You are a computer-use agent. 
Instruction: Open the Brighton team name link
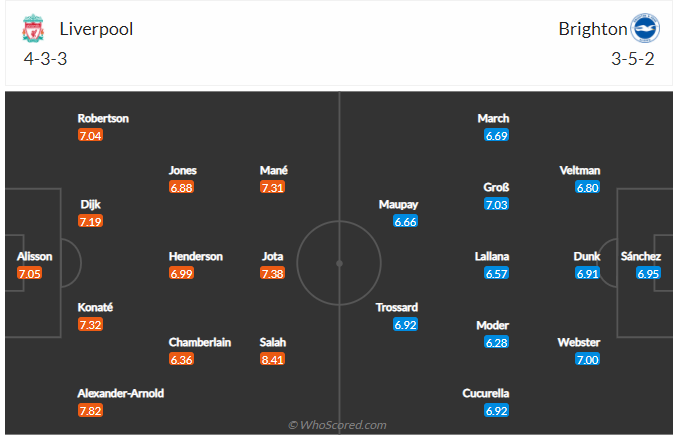point(593,29)
